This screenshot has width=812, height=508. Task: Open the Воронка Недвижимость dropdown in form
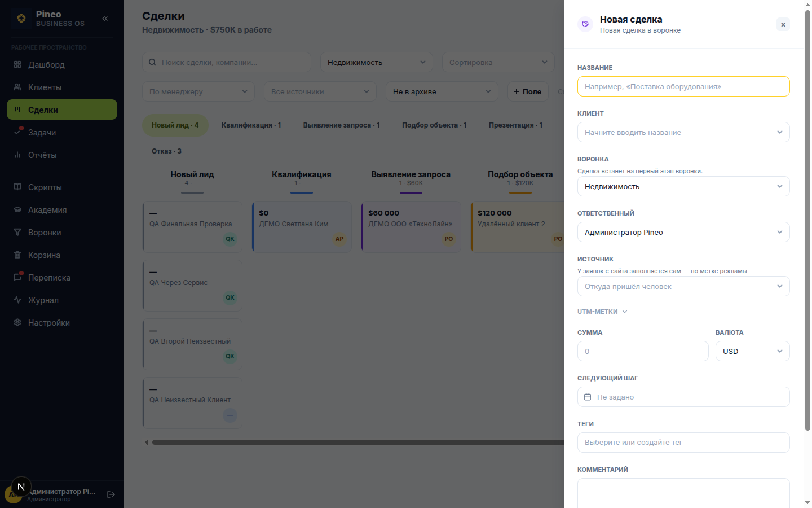683,186
